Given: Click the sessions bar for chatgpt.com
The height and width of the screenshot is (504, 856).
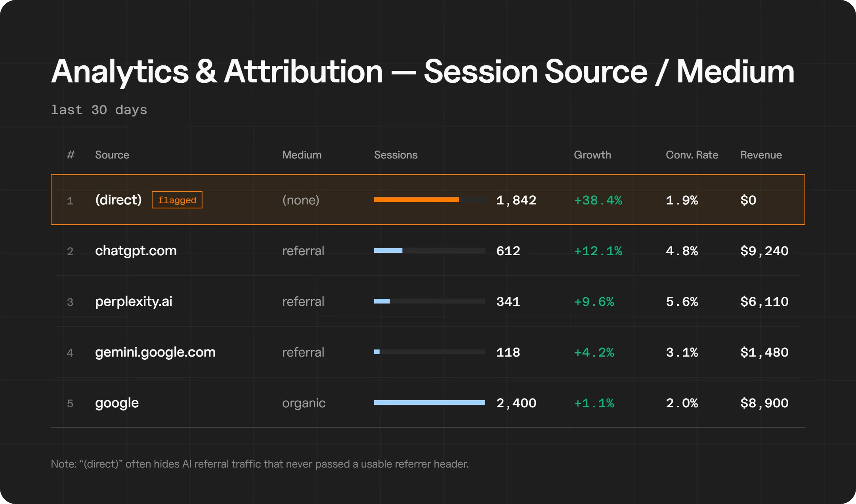Looking at the screenshot, I should (x=388, y=250).
